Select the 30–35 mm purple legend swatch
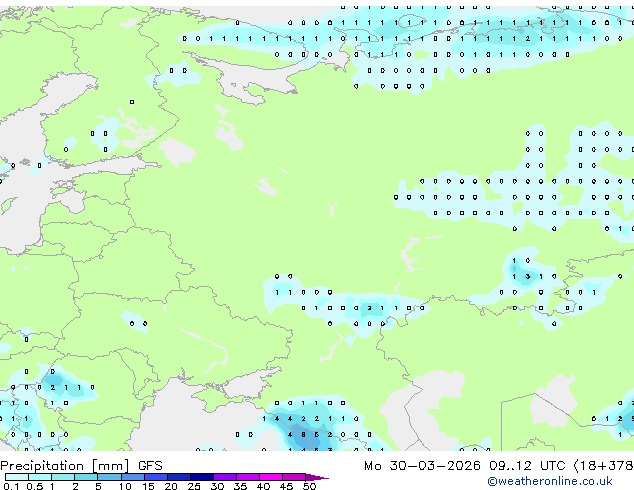This screenshot has width=634, height=490. click(224, 477)
